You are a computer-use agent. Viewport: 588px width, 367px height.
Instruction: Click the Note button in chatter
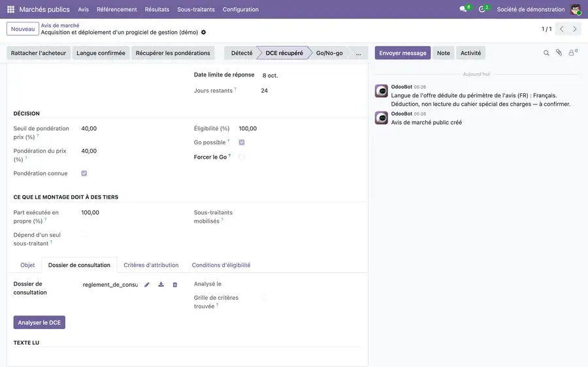pyautogui.click(x=443, y=53)
